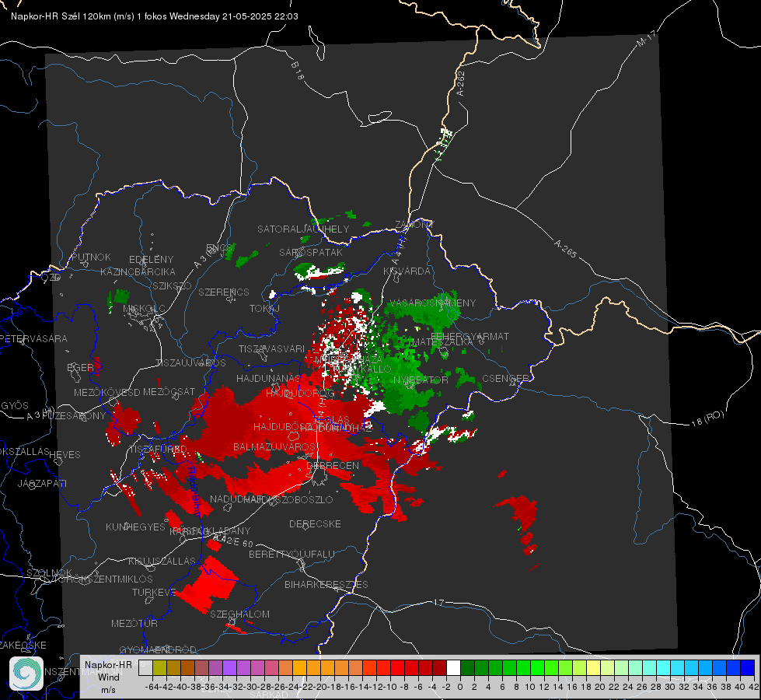
Task: Click the TISZAÚJVÁROS label
Action: click(x=190, y=363)
